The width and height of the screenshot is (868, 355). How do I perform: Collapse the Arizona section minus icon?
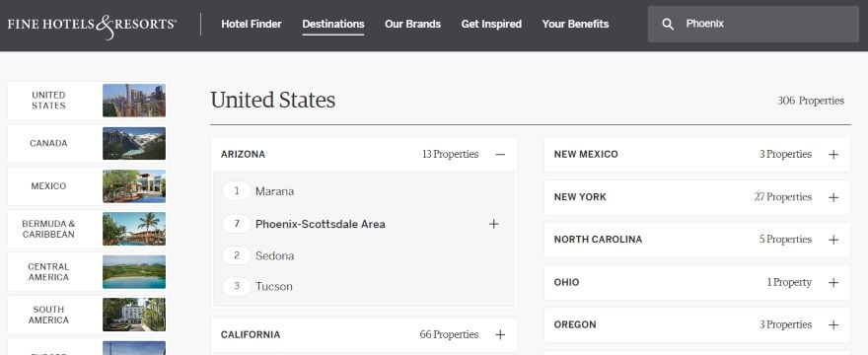pyautogui.click(x=500, y=155)
